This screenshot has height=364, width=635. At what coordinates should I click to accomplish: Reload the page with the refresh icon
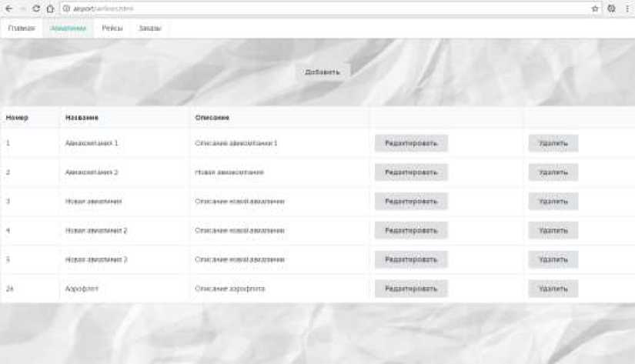(36, 8)
